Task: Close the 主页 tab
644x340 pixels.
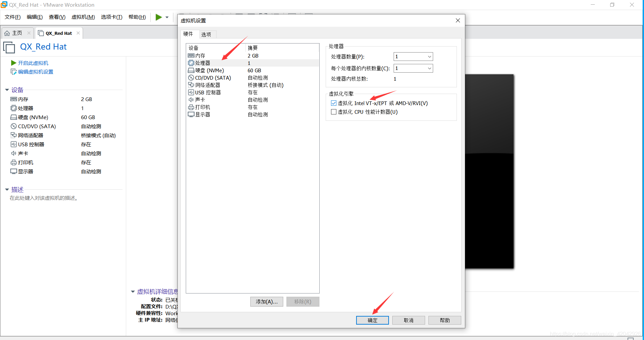Action: (x=29, y=33)
